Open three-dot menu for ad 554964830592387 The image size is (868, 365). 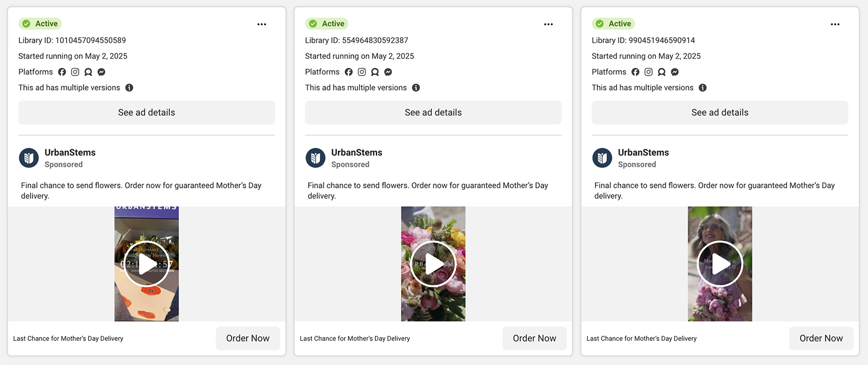pos(548,24)
